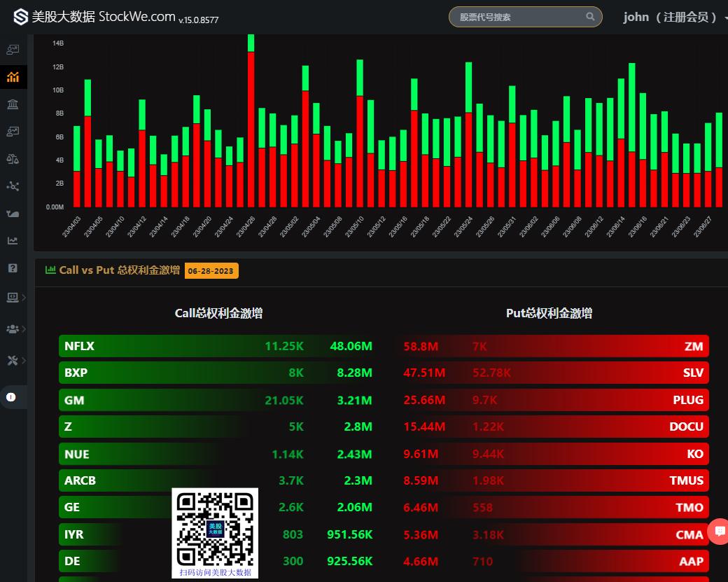Click the tallest bar at 23/04/26
728x582 pixels.
(251, 120)
